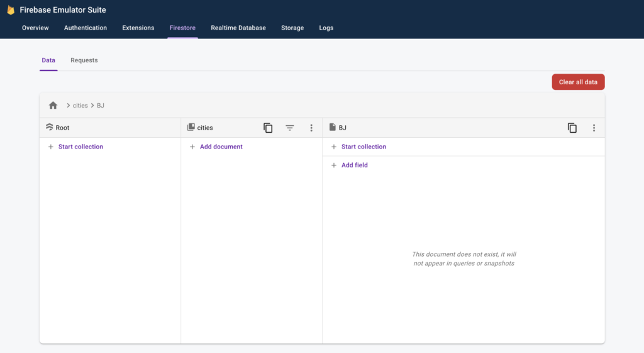Click the cities collection icon in header
Viewport: 644px width, 353px height.
(191, 127)
